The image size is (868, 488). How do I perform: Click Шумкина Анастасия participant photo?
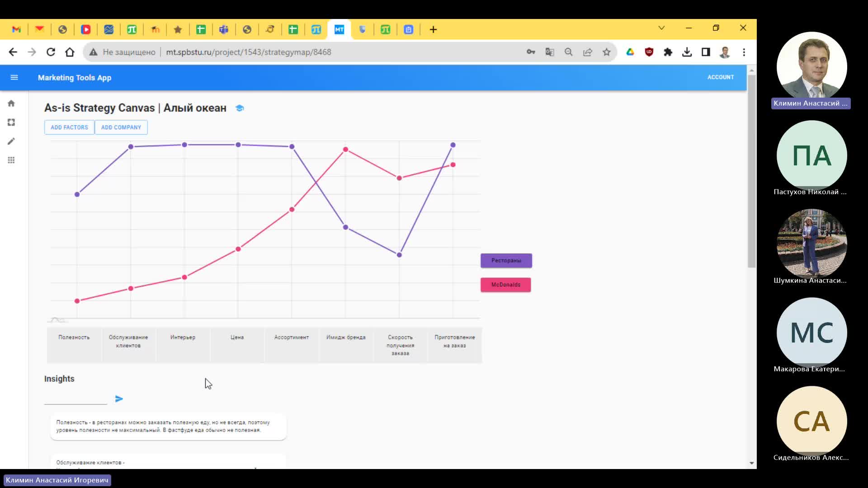coord(811,244)
